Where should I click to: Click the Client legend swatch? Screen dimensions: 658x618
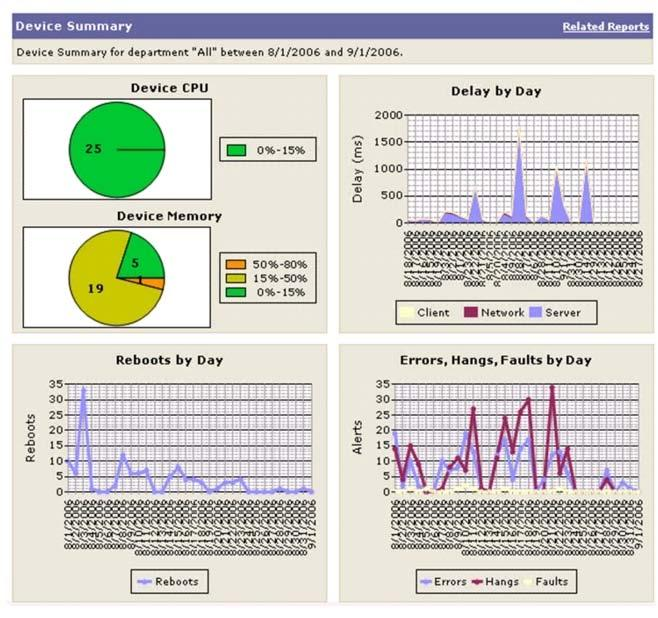405,312
